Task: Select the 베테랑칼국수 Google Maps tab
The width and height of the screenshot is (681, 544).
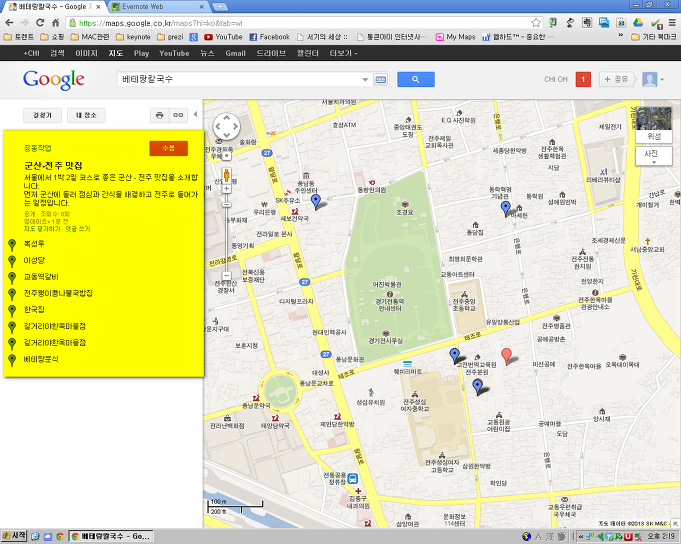Action: pyautogui.click(x=54, y=7)
